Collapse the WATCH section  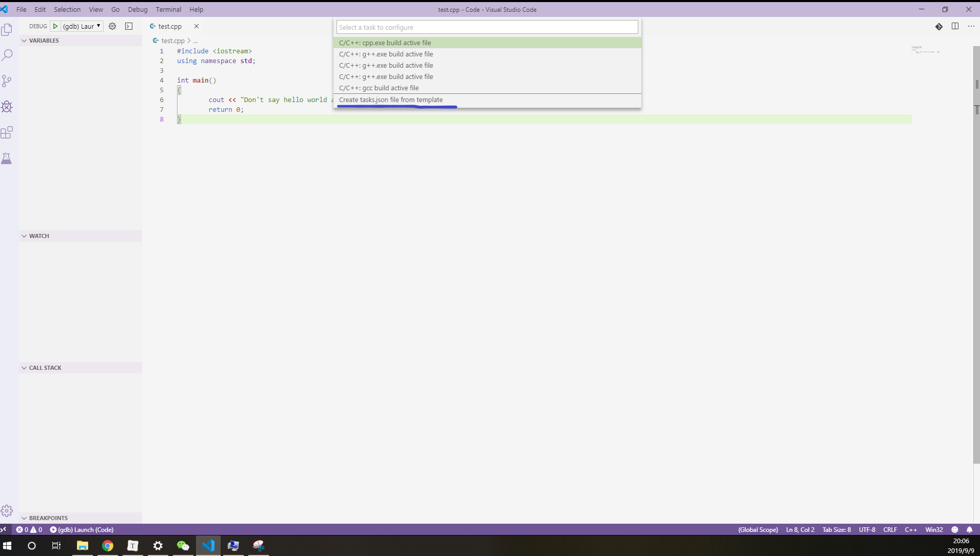coord(81,236)
